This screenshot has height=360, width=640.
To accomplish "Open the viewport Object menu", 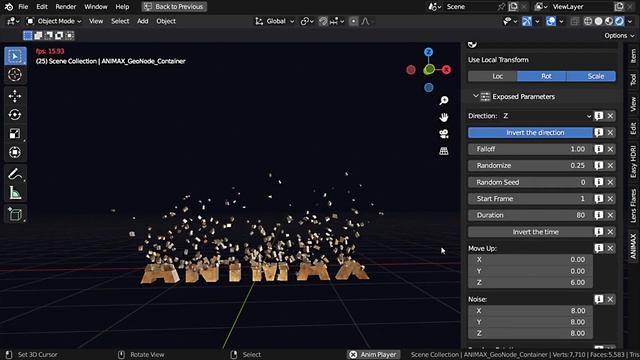I will point(166,21).
